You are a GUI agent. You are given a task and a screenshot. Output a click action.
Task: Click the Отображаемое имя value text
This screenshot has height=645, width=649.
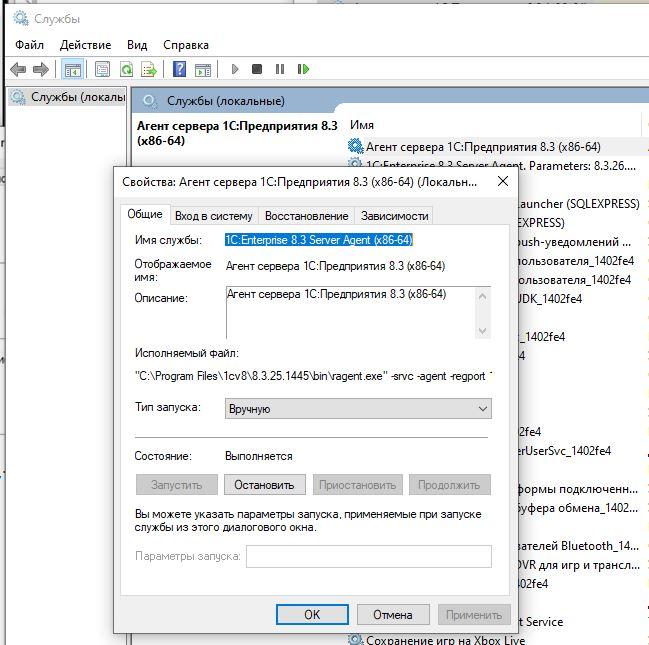pos(335,266)
